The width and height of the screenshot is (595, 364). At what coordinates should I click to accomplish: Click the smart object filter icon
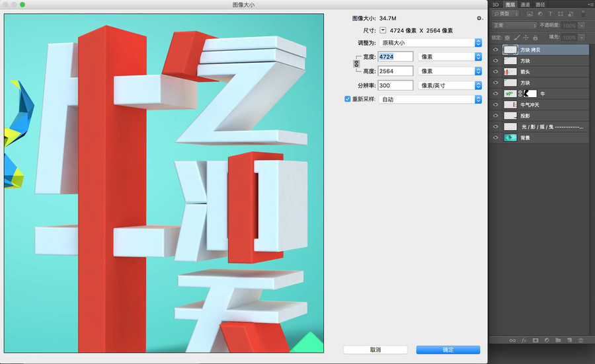point(571,14)
